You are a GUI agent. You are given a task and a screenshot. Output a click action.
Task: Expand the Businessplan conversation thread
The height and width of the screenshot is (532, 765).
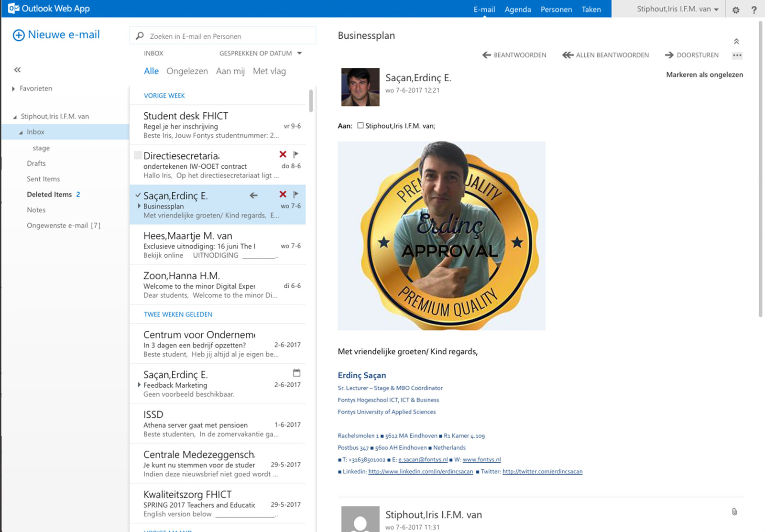point(139,206)
